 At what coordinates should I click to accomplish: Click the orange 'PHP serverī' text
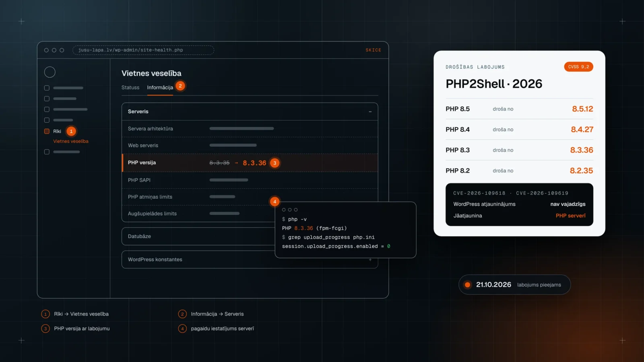click(571, 216)
